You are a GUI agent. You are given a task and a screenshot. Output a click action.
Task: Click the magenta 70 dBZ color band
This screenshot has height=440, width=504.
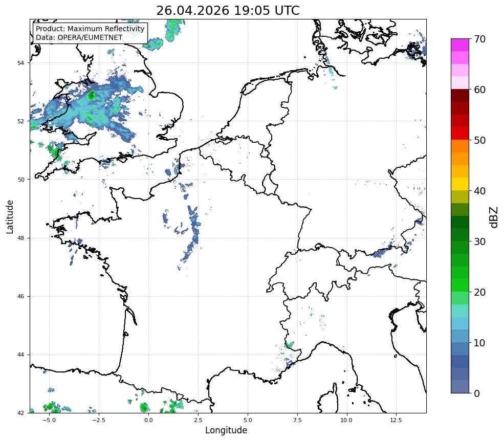[x=459, y=45]
